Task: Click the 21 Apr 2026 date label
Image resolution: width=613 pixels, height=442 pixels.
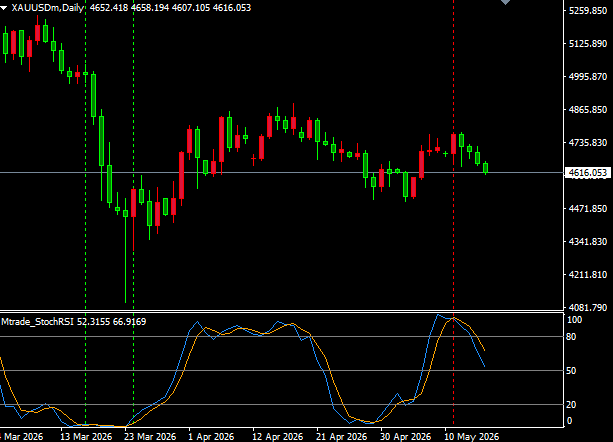Action: coord(342,436)
